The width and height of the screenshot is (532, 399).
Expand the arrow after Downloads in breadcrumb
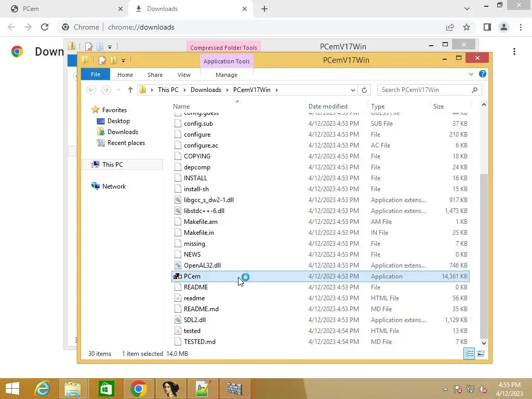(228, 90)
